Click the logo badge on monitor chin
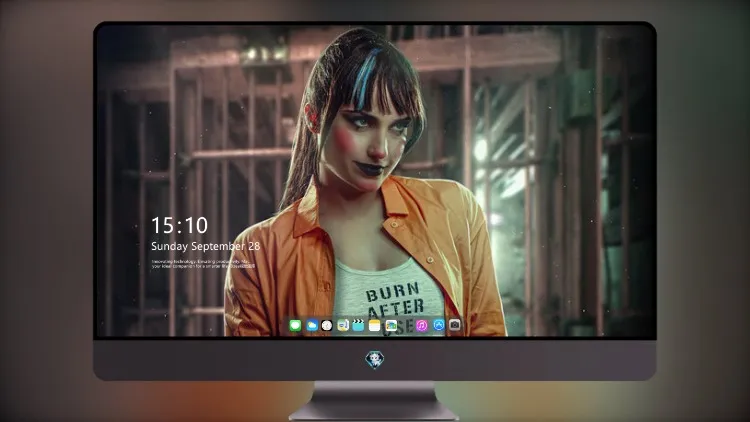Image resolution: width=750 pixels, height=422 pixels. [x=375, y=360]
